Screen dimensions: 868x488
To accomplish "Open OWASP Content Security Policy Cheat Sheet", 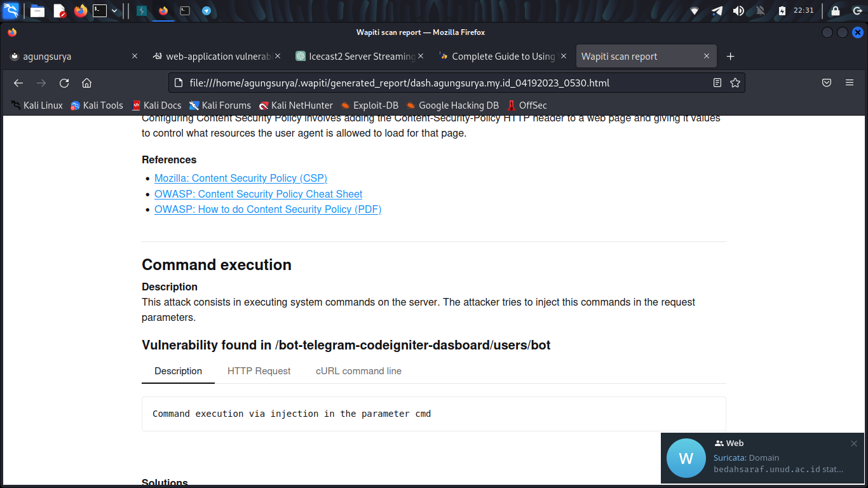I will (258, 194).
